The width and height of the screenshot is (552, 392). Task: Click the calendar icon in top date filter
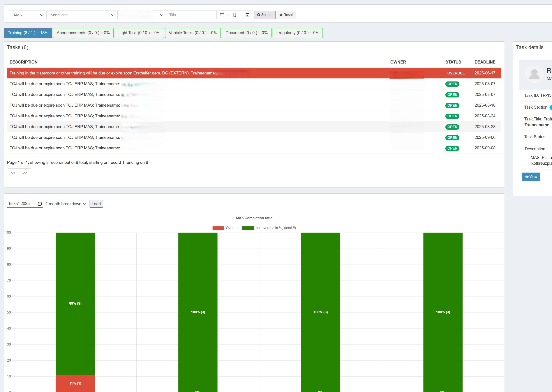pos(247,15)
